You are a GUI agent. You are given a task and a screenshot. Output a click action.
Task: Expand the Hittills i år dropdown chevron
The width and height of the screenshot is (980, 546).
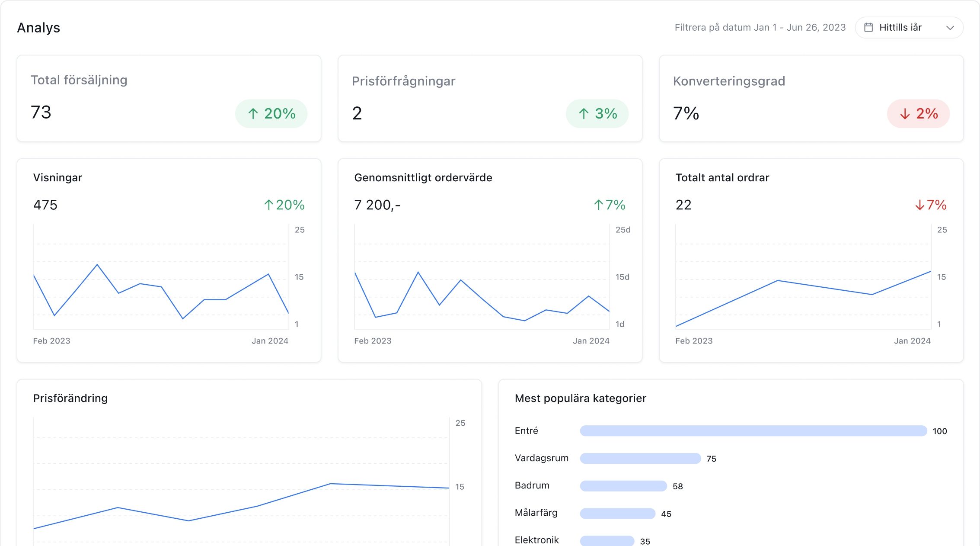point(950,28)
